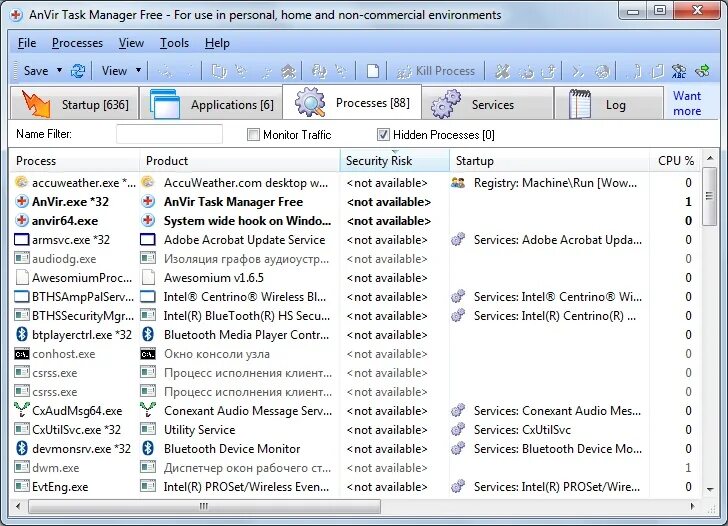728x526 pixels.
Task: Click the horizontal scrollbar right arrow
Action: (x=693, y=506)
